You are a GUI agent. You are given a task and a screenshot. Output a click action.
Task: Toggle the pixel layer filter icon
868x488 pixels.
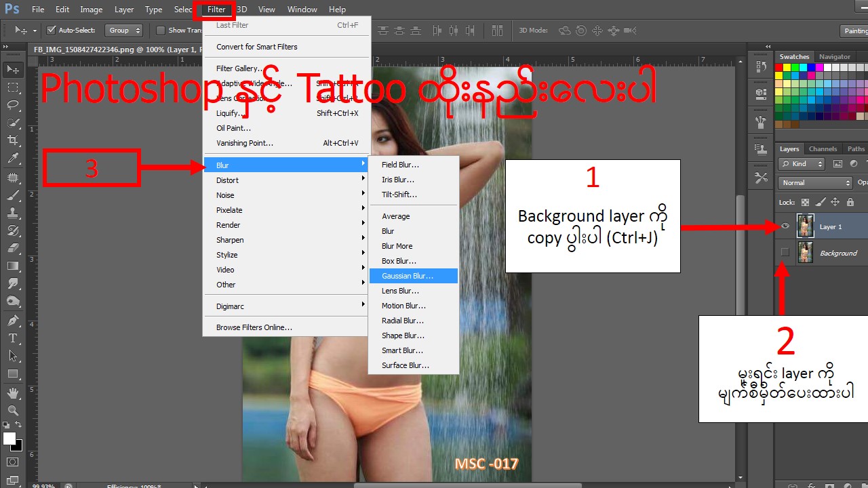coord(837,164)
